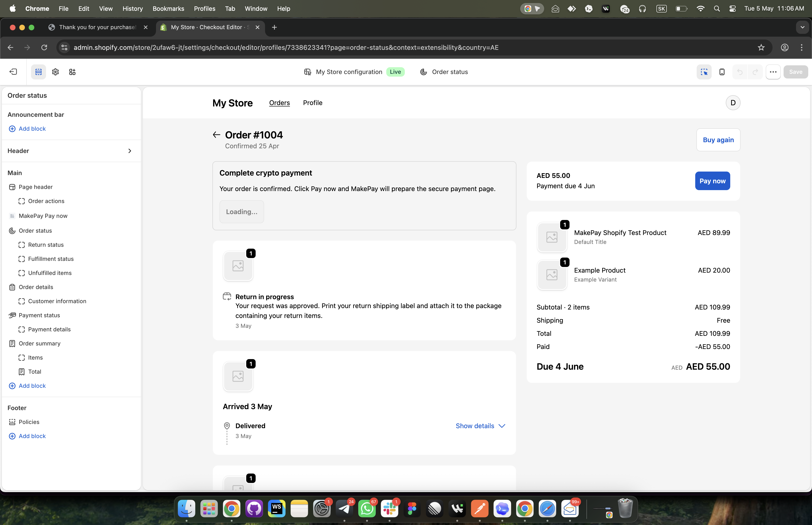Click the Redo arrow in the editor
Image resolution: width=812 pixels, height=525 pixels.
pos(755,72)
